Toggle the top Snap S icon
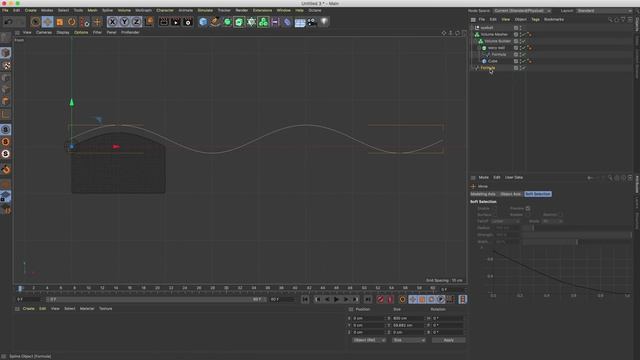This screenshot has width=640, height=360. tap(6, 129)
